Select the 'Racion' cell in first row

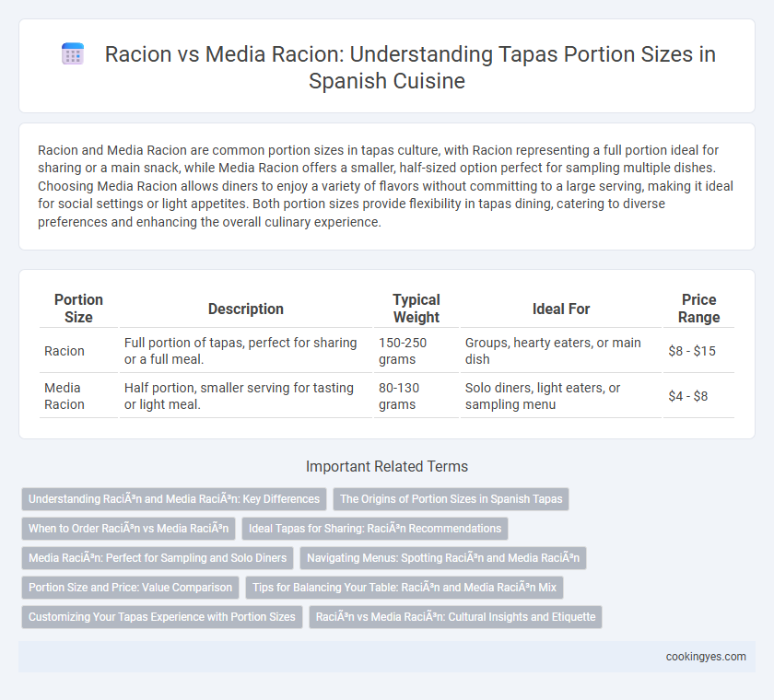[x=78, y=351]
